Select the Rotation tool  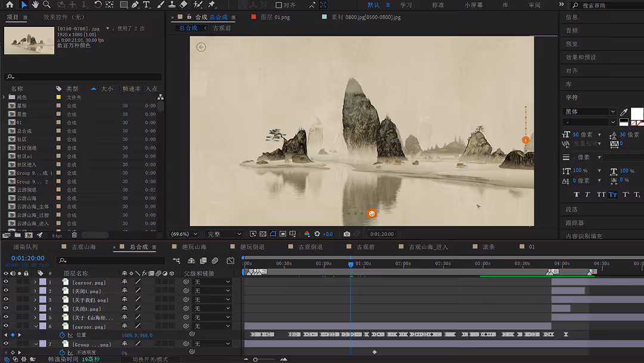tap(98, 5)
